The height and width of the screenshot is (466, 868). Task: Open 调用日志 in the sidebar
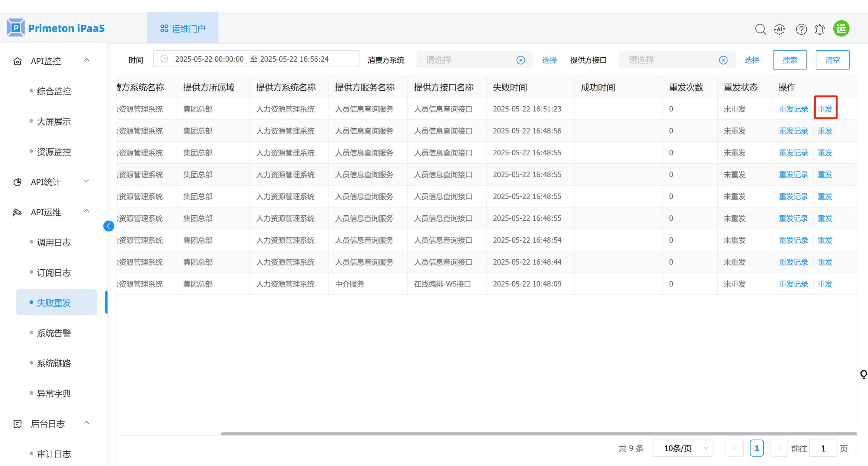pos(54,242)
